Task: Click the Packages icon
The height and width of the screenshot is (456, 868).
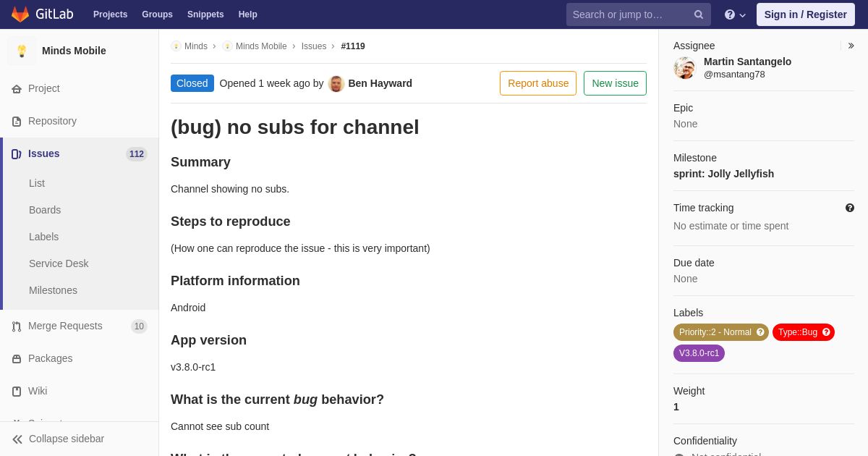Action: point(17,359)
